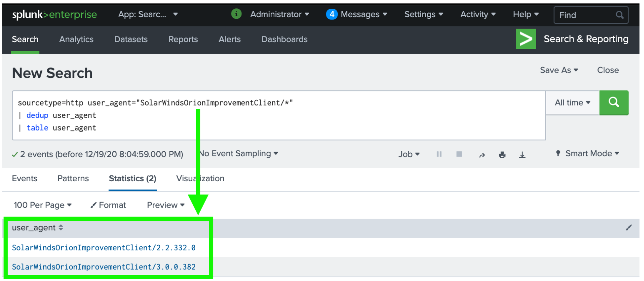
Task: Click the magnifier icon inside the Find box
Action: (x=620, y=15)
